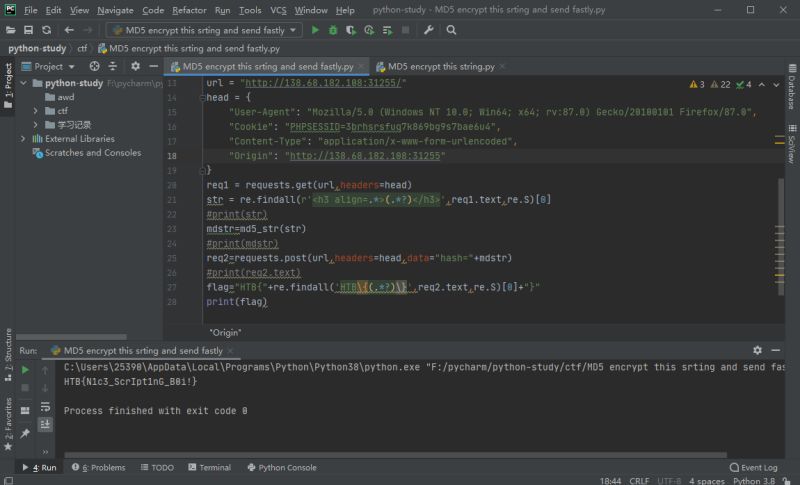
Task: Click the Profile run toolbar icon
Action: coord(369,30)
